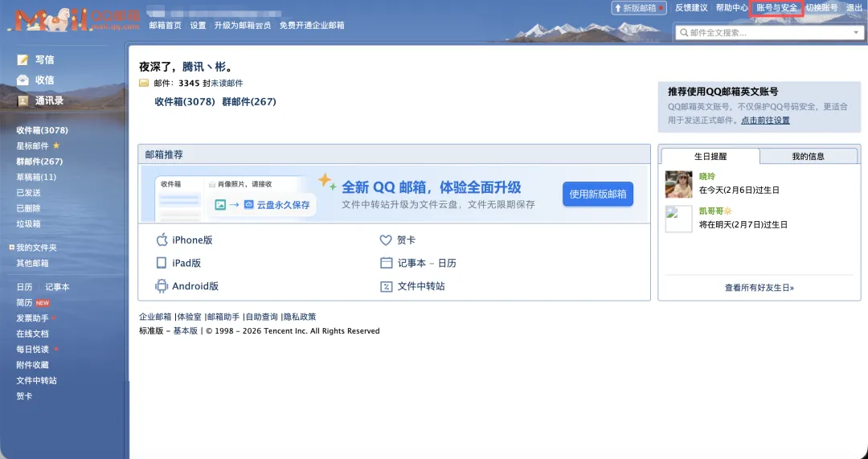The height and width of the screenshot is (459, 868).
Task: Open 升级为邮箱会员 link
Action: click(243, 26)
